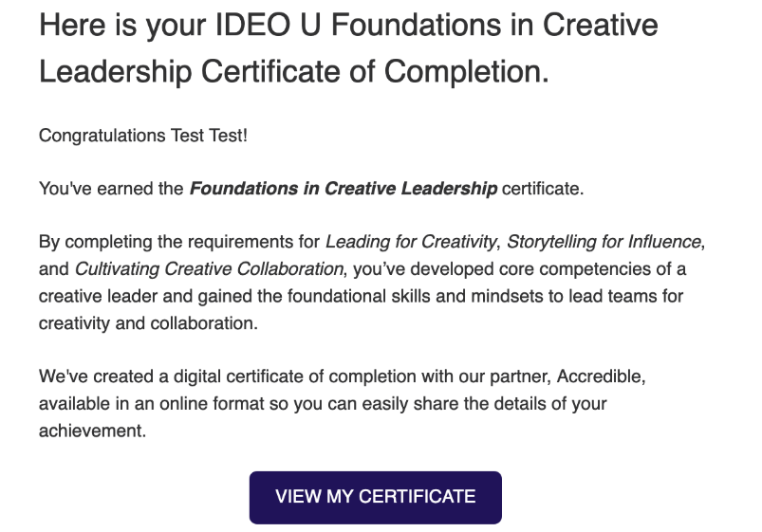Select the "Congratulations Test Test!" greeting

tap(143, 136)
